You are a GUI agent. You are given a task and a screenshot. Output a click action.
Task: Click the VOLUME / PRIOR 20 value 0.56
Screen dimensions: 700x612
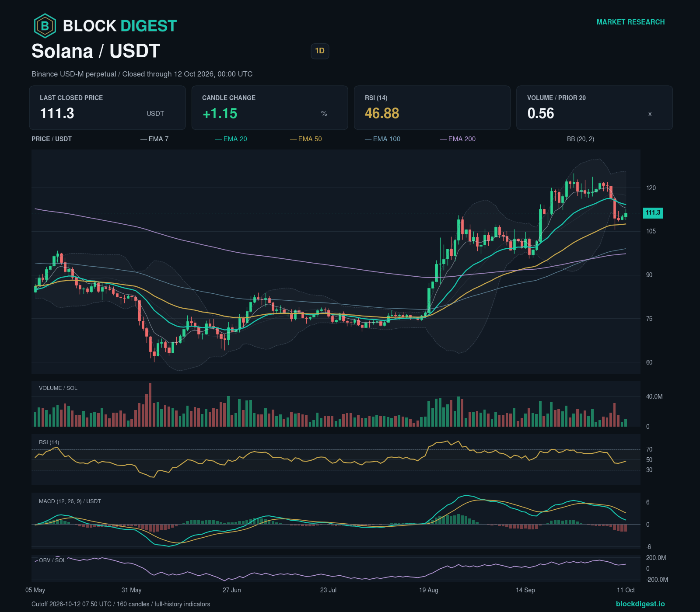coord(541,113)
